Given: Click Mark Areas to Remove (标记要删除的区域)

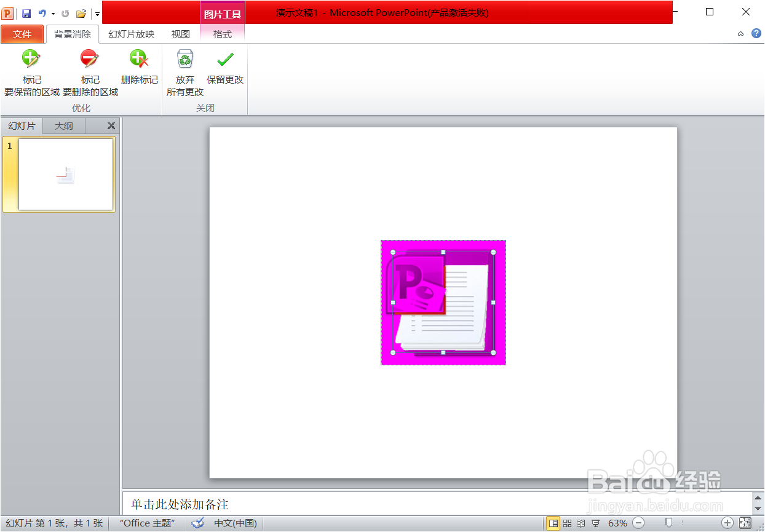Looking at the screenshot, I should tap(90, 73).
